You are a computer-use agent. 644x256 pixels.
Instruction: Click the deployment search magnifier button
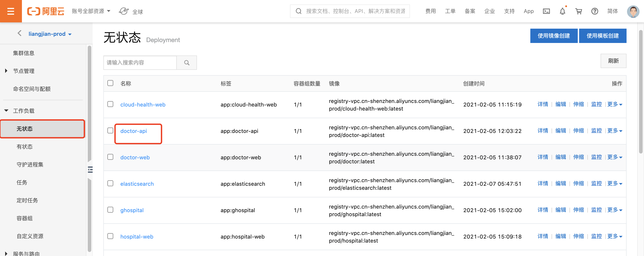186,63
